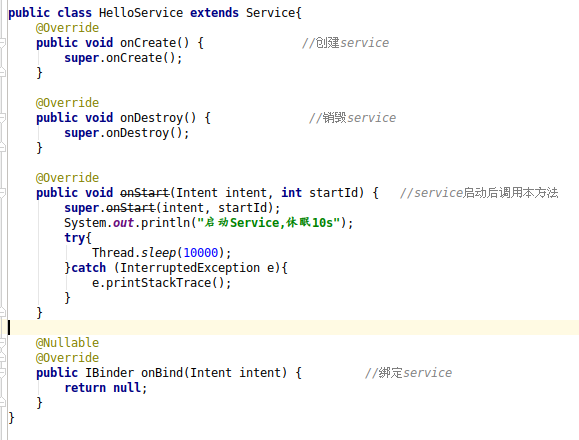
Task: Click the e.printStackTrace(); statement
Action: (161, 283)
